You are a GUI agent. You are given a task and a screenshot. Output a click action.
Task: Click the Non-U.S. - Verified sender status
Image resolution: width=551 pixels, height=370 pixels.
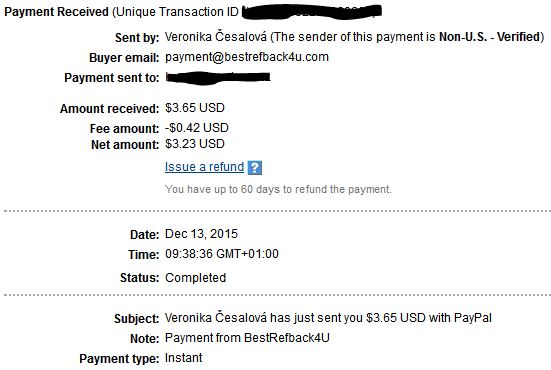490,37
